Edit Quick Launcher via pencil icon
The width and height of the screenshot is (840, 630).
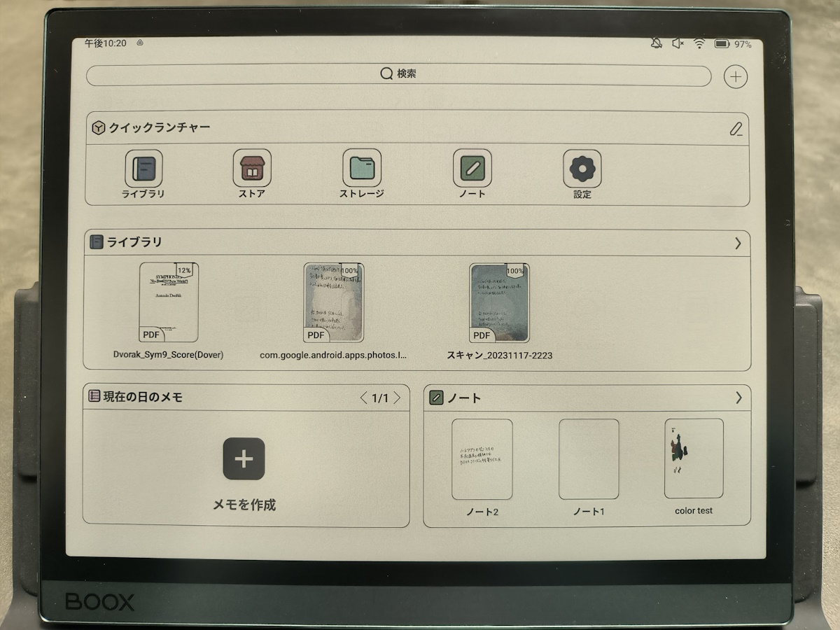[736, 127]
